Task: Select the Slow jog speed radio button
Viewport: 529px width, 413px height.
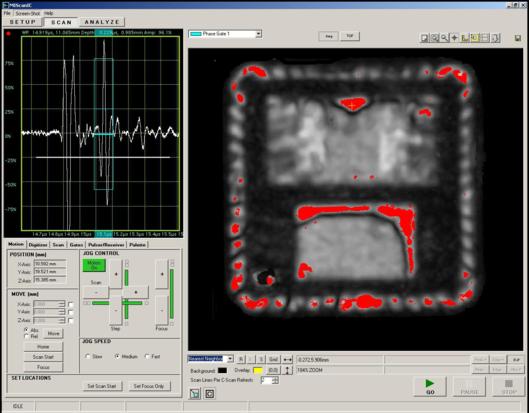Action: coord(88,356)
